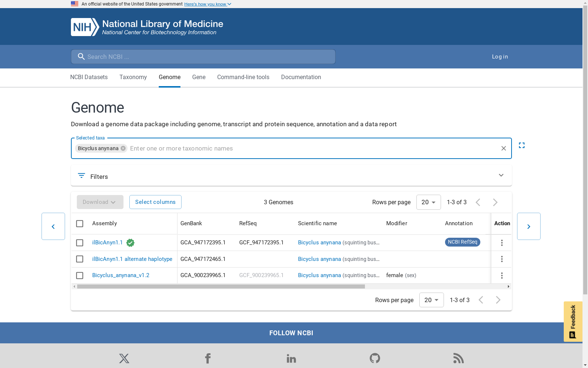Click the Assembly column header

104,223
